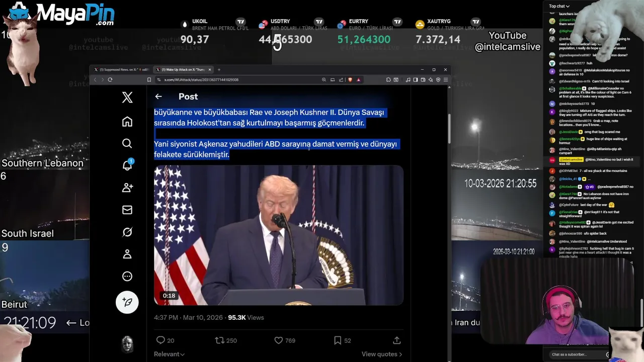Open Grok icon in X sidebar
Screen dimensions: 644x362
pos(127,232)
